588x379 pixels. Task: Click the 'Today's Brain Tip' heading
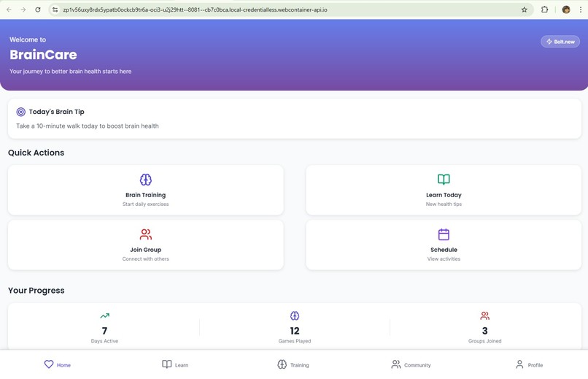pos(57,112)
